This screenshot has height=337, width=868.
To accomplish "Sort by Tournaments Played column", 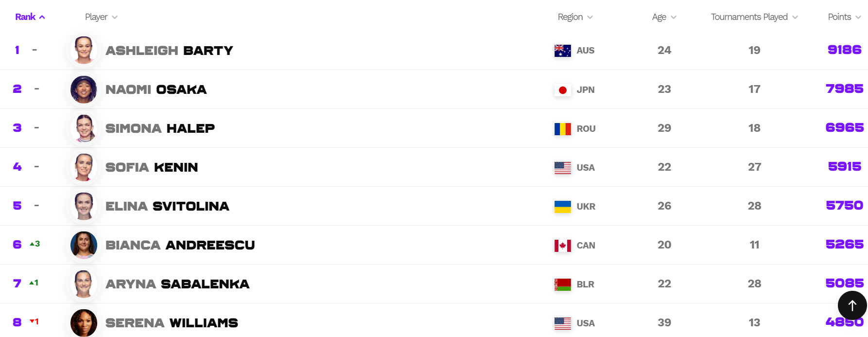I will (x=754, y=17).
